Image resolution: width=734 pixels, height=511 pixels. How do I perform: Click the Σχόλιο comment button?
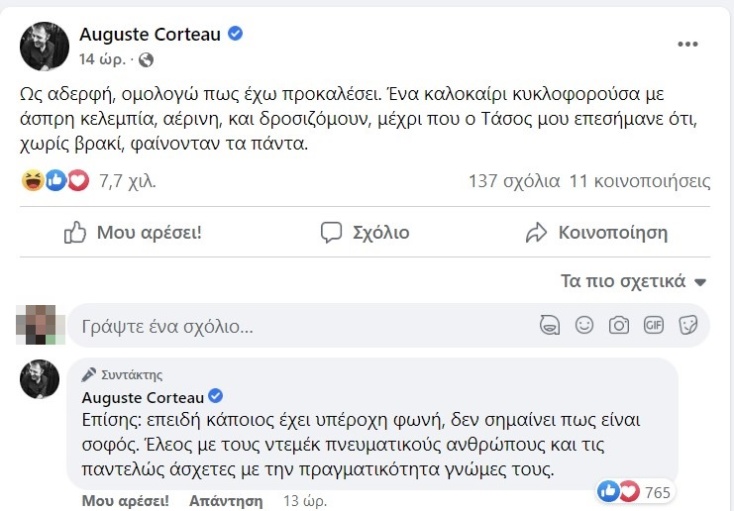pos(365,233)
